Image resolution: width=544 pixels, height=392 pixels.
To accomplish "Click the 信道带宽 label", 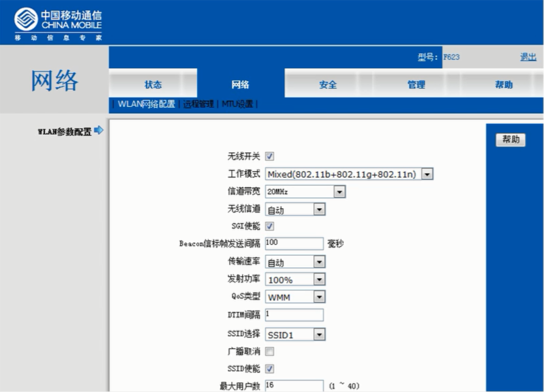I will click(x=243, y=191).
